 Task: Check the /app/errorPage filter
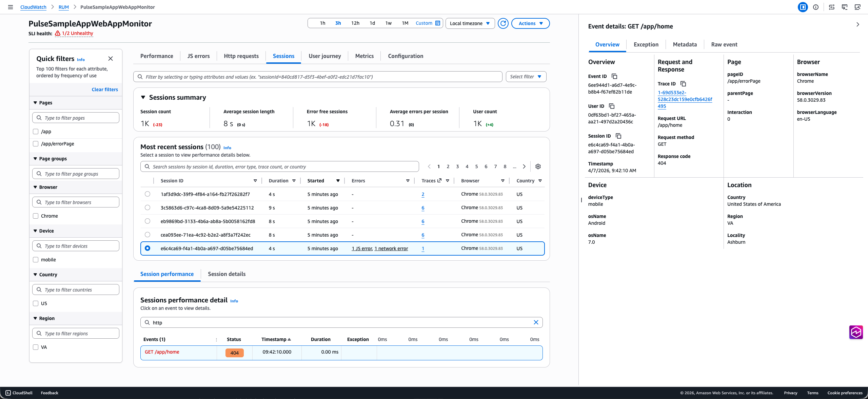click(x=36, y=144)
